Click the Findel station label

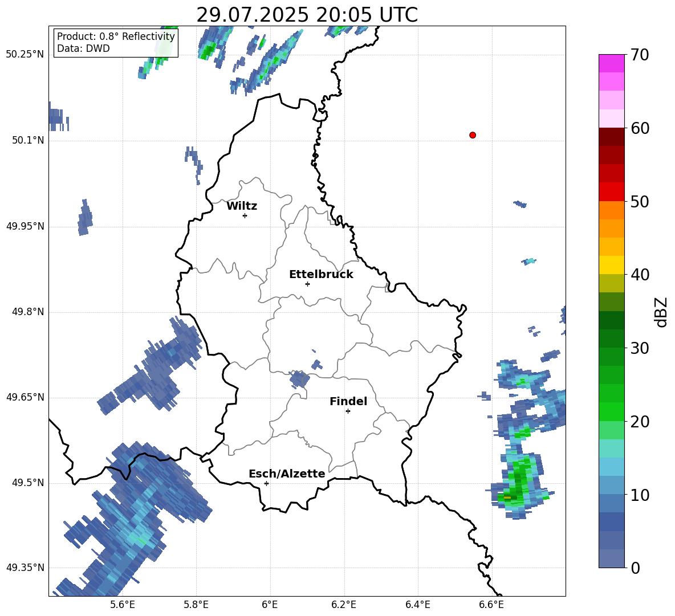click(348, 401)
